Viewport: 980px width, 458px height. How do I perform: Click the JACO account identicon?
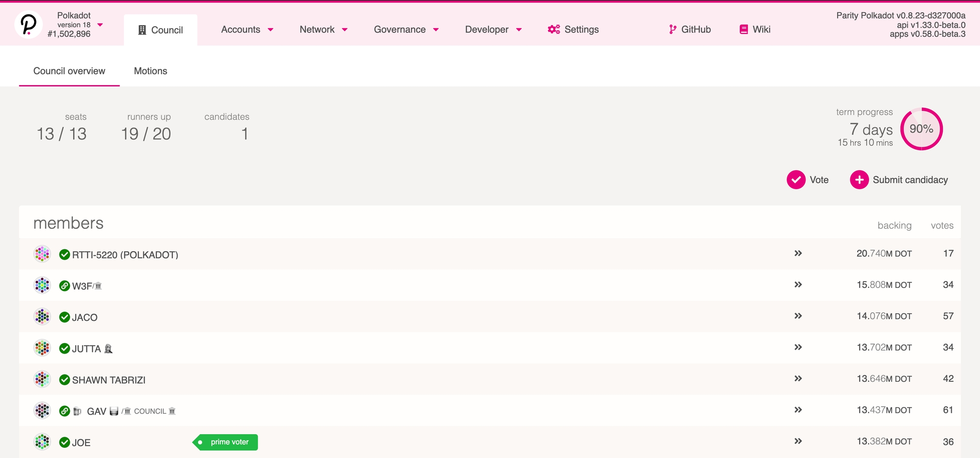(42, 317)
